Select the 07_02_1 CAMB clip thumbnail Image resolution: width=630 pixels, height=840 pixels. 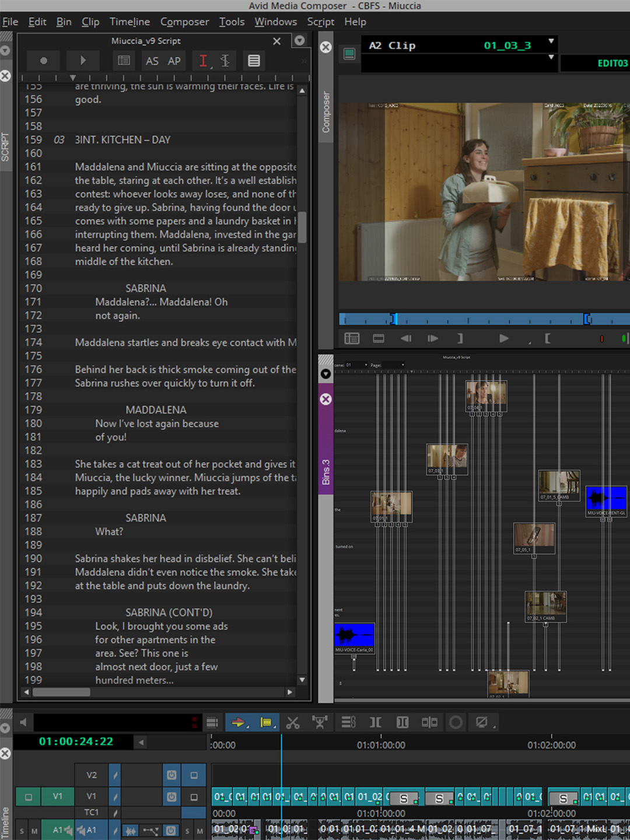pos(545,607)
